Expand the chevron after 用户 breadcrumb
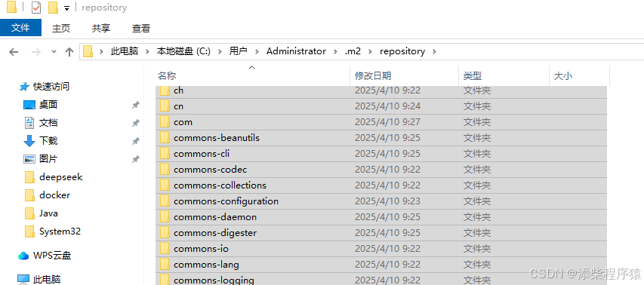 pyautogui.click(x=257, y=52)
